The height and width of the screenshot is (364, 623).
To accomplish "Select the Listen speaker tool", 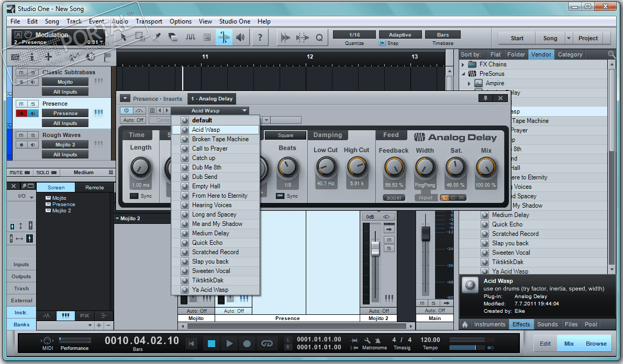I will [x=240, y=37].
